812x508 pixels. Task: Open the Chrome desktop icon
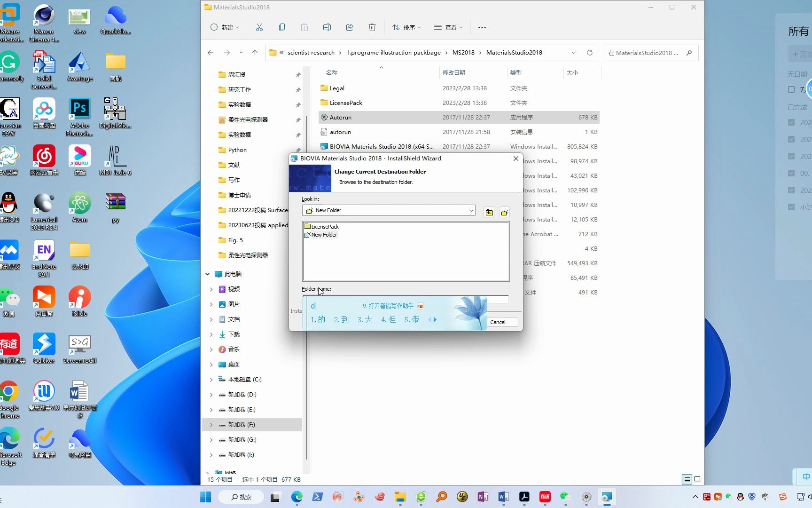[8, 399]
